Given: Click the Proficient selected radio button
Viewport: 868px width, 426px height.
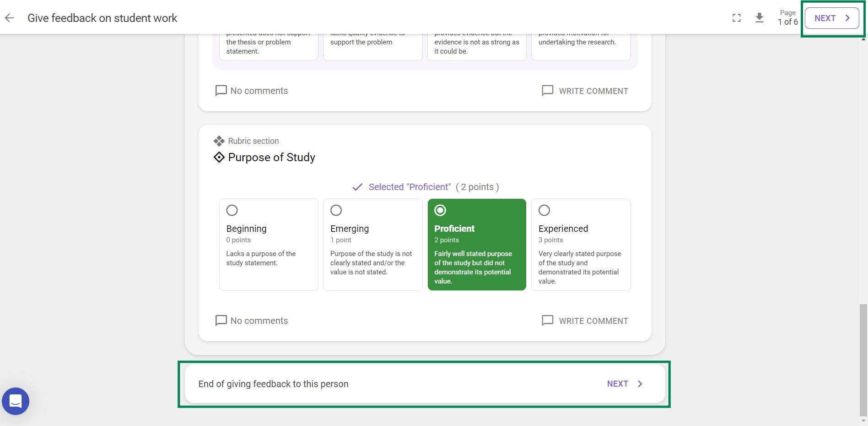Looking at the screenshot, I should coord(440,210).
